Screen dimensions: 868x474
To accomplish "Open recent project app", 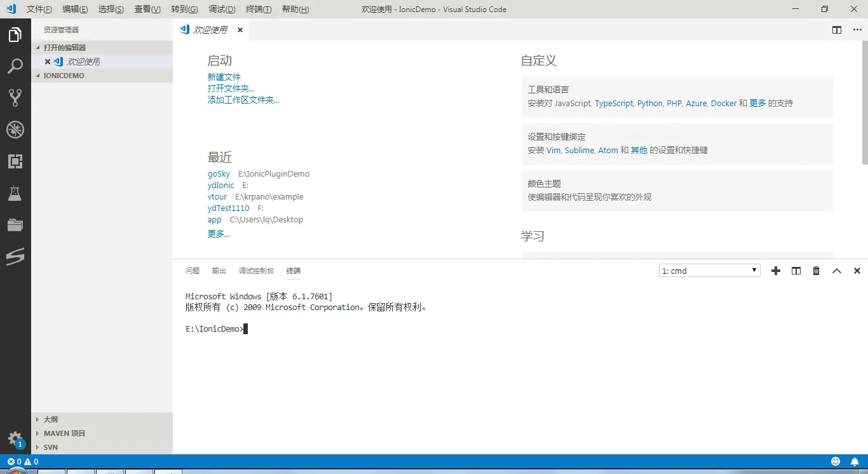I will tap(215, 220).
